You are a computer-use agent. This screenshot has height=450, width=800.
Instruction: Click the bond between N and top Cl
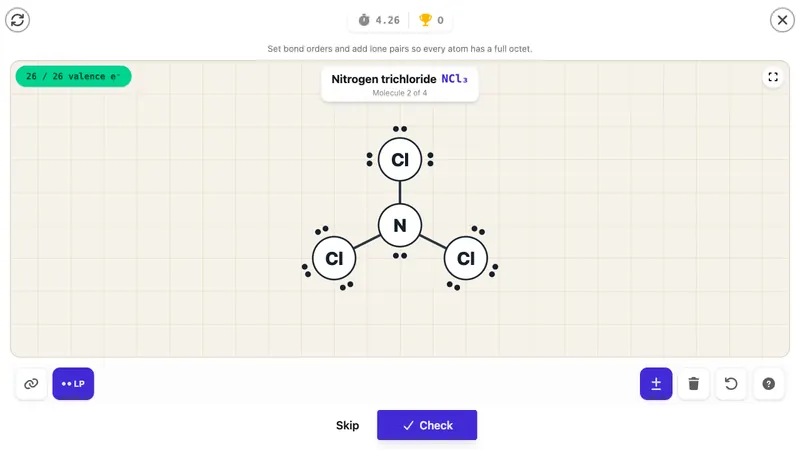point(400,192)
